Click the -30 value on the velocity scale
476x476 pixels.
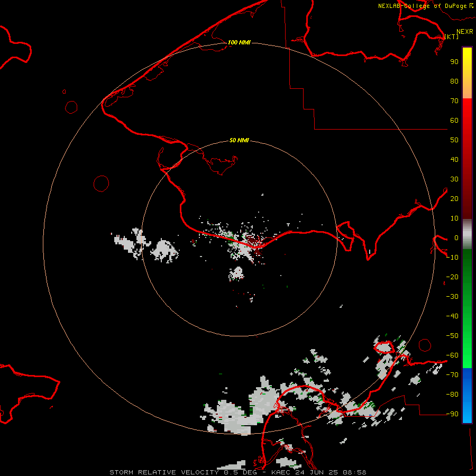(452, 297)
